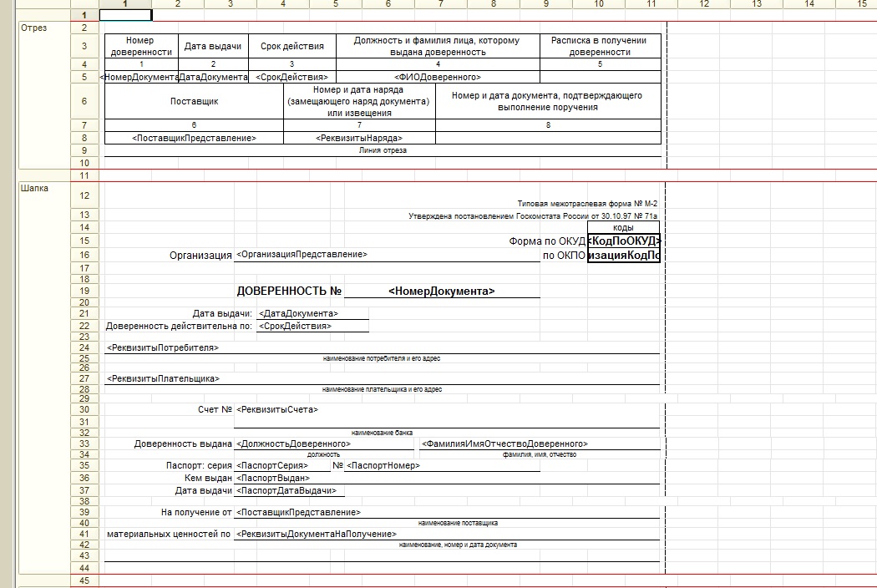877x588 pixels.
Task: Select the '<РеквизитыПлательщика>' parameter
Action: [x=164, y=378]
